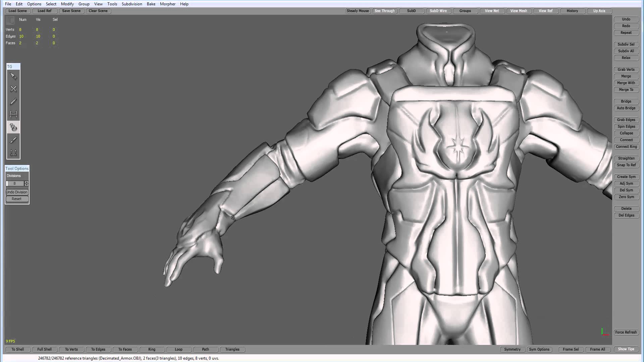
Task: Select the crossed-lines Simple Create tool
Action: coord(13,89)
